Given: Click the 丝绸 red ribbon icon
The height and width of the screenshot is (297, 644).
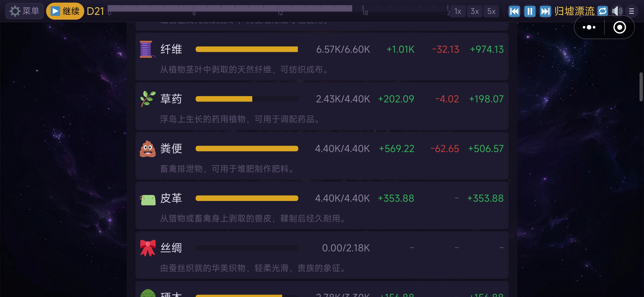Looking at the screenshot, I should [x=148, y=248].
